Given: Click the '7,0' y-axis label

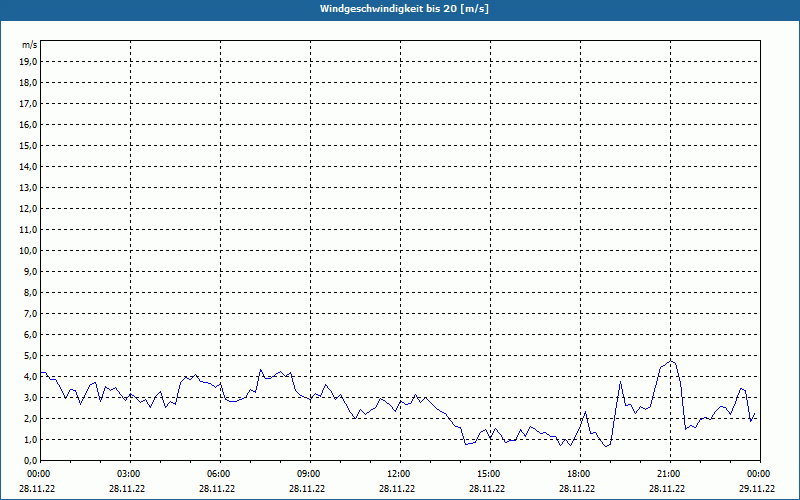Looking at the screenshot, I should point(30,313).
